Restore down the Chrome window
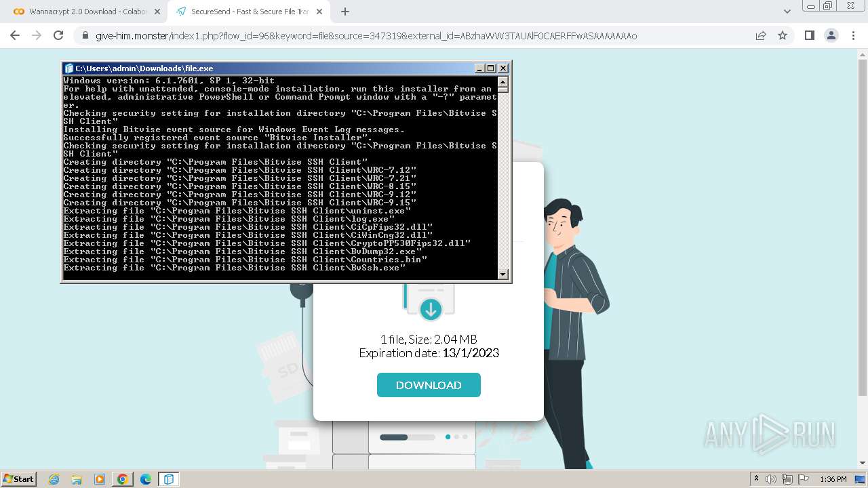The height and width of the screenshot is (488, 868). [827, 5]
